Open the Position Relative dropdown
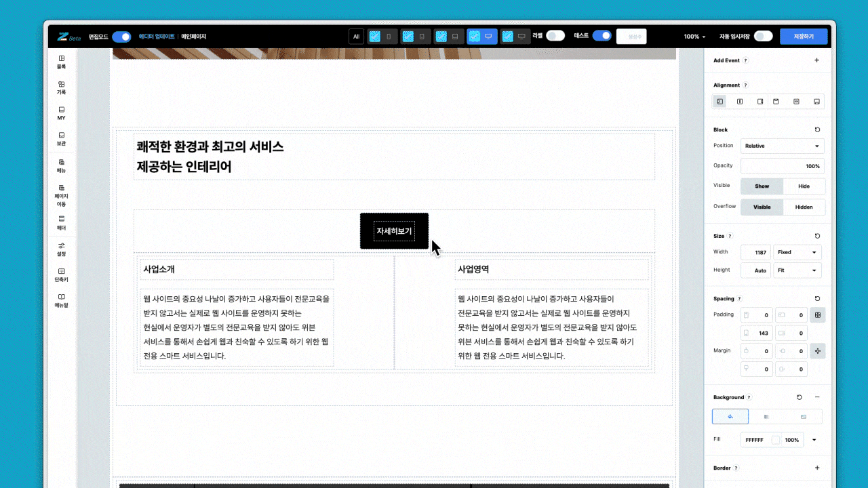The height and width of the screenshot is (488, 868). 783,146
